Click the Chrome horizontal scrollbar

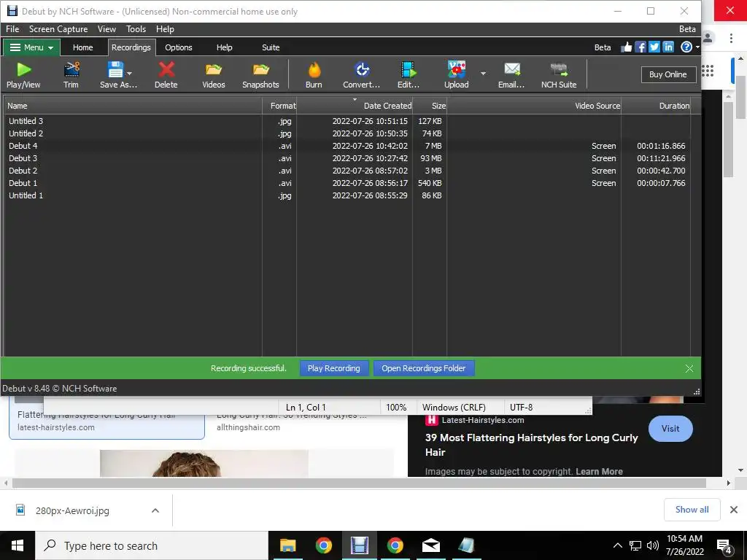coord(360,483)
